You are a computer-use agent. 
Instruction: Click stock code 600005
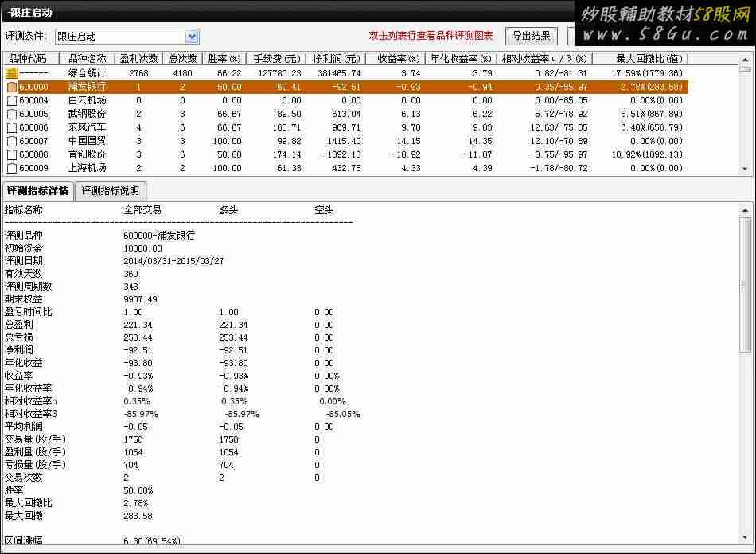[x=33, y=114]
